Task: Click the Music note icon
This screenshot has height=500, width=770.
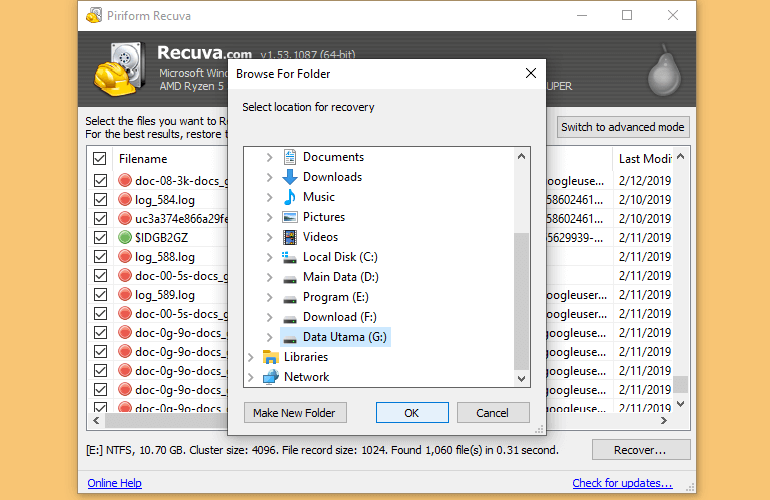Action: pyautogui.click(x=290, y=197)
